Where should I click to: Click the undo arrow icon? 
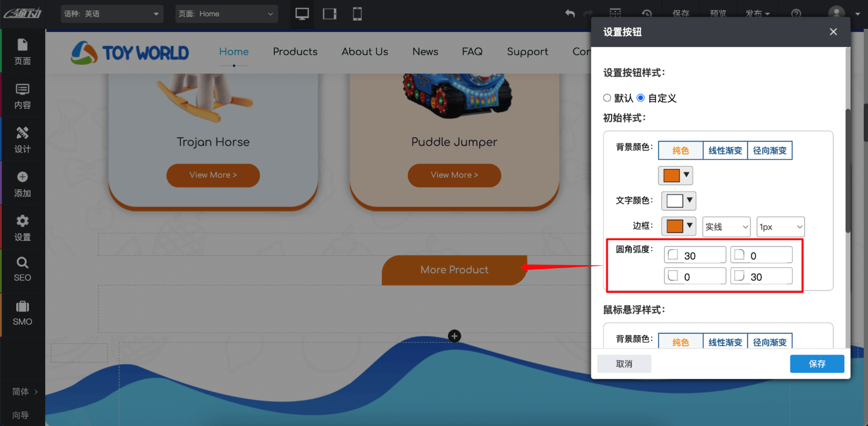[x=570, y=14]
